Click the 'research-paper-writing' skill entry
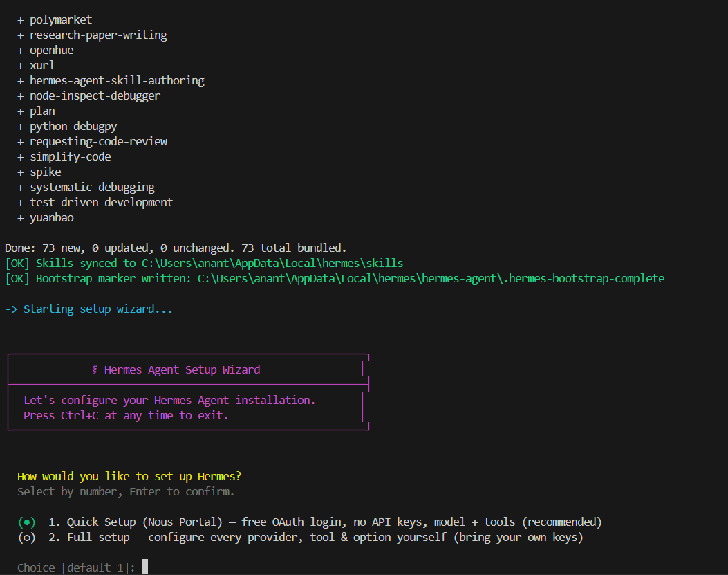 (x=98, y=35)
